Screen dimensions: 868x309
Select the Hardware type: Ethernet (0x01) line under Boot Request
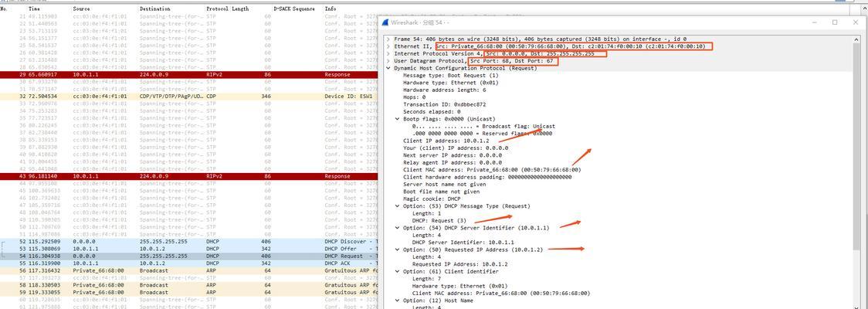click(x=451, y=83)
